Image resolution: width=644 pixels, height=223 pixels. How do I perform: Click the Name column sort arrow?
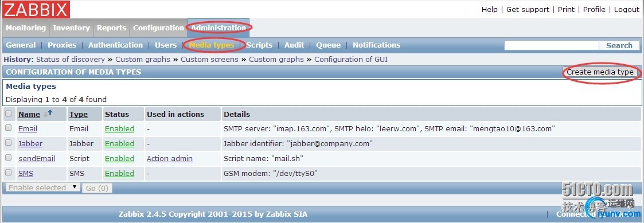48,114
